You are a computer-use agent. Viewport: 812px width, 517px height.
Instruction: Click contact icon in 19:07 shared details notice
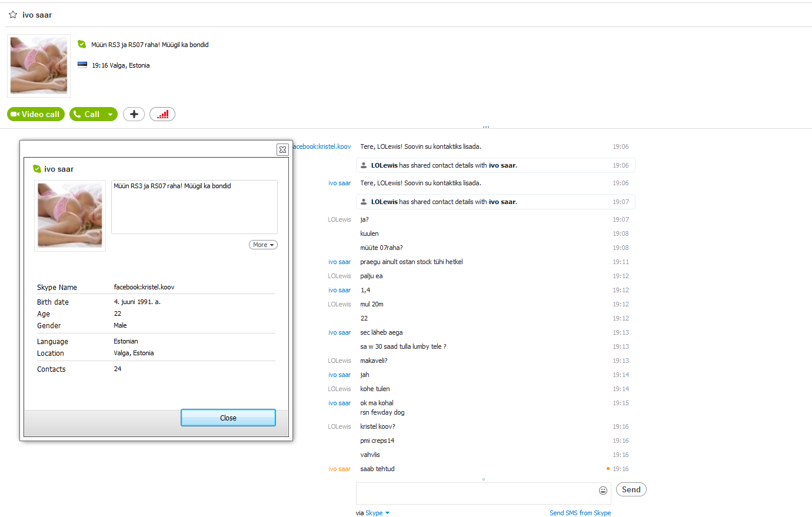tap(364, 202)
